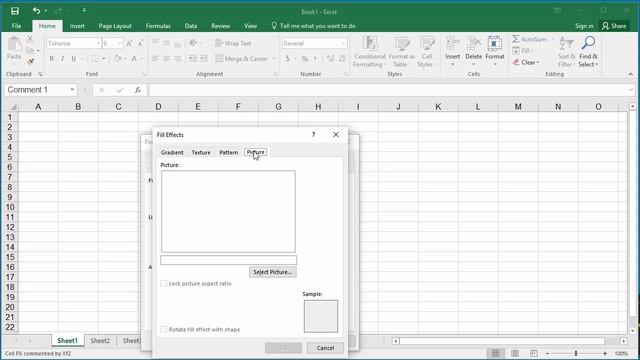This screenshot has width=640, height=360.
Task: Click the zoom slider handle
Action: (x=576, y=353)
